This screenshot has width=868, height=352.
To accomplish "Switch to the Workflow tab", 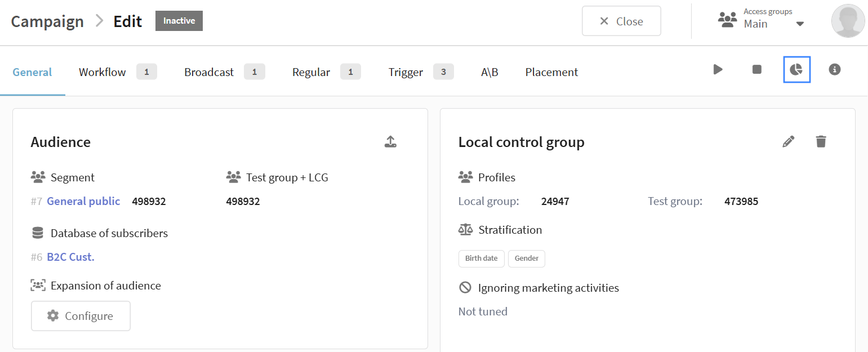I will (x=103, y=72).
